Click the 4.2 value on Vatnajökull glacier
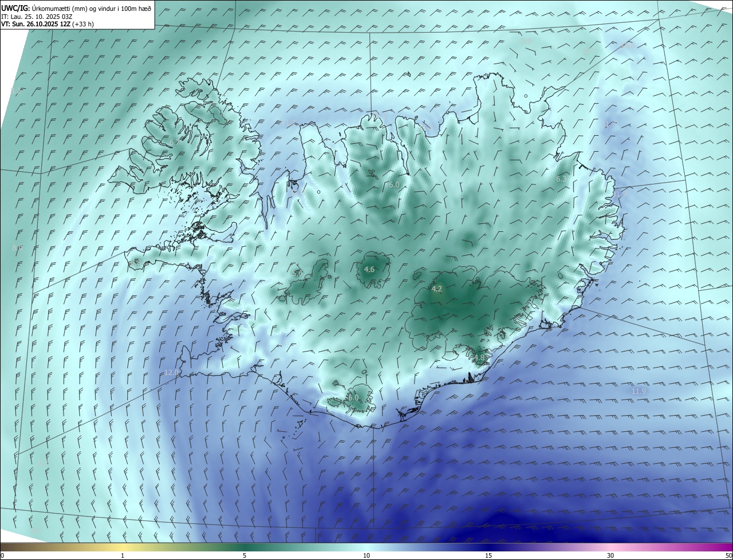This screenshot has height=560, width=733. [436, 289]
